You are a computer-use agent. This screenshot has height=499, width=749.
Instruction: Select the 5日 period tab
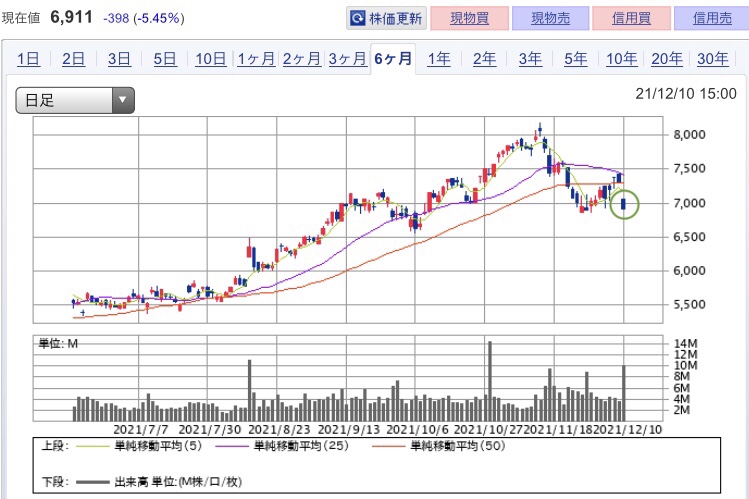point(165,59)
